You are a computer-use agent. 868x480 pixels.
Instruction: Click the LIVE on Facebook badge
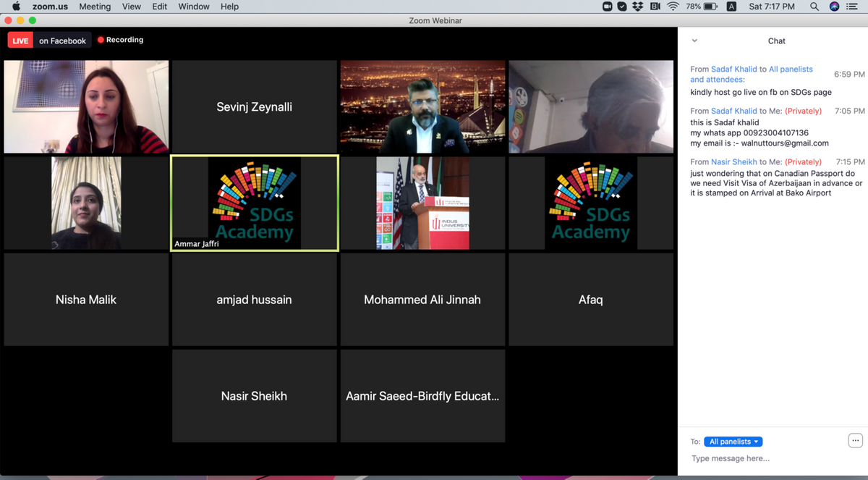[48, 41]
